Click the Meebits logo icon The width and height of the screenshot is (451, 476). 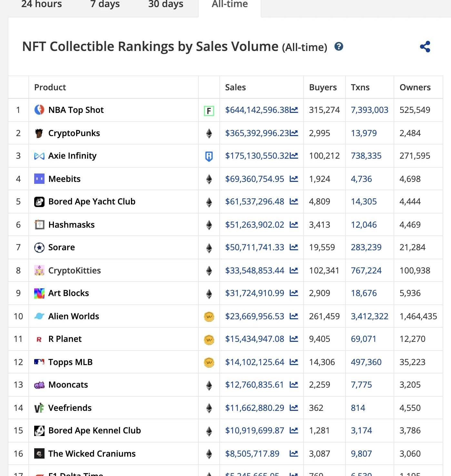tap(39, 179)
